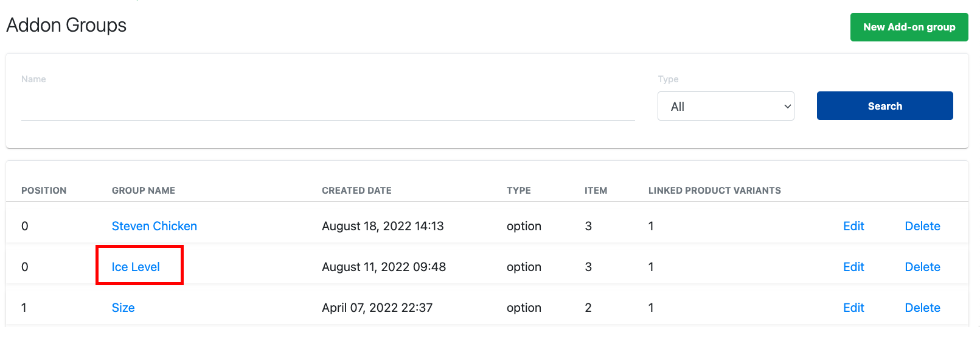Image resolution: width=980 pixels, height=346 pixels.
Task: Delete the Ice Level addon group
Action: [x=922, y=267]
